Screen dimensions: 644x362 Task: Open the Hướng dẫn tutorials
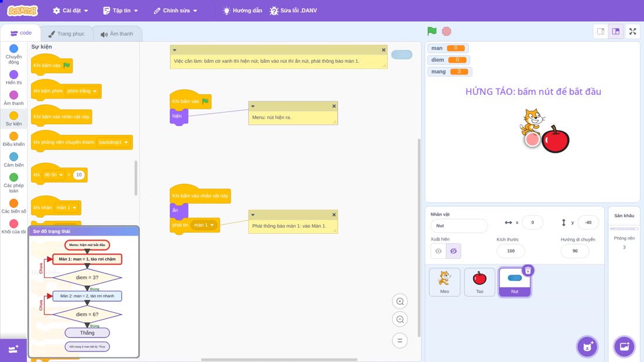coord(242,11)
